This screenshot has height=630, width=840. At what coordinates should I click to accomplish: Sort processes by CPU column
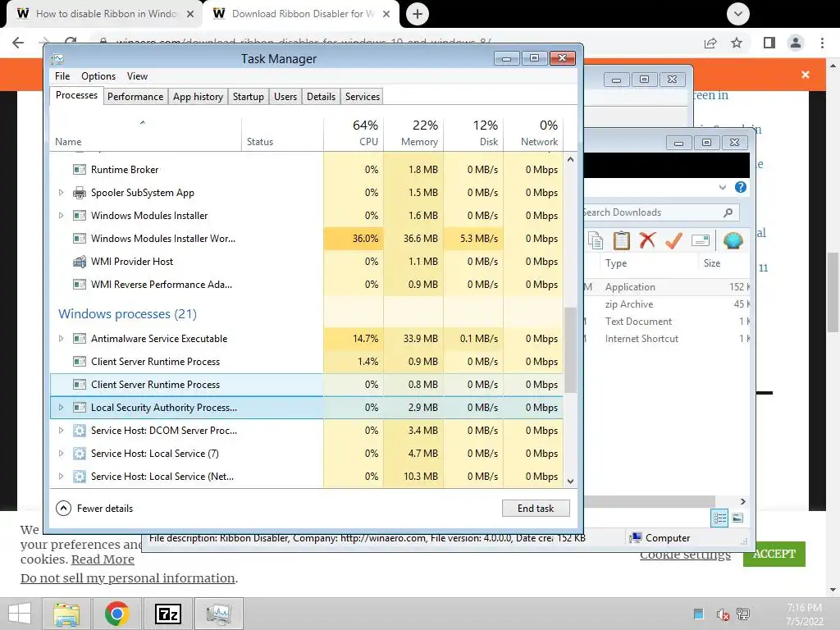click(354, 133)
